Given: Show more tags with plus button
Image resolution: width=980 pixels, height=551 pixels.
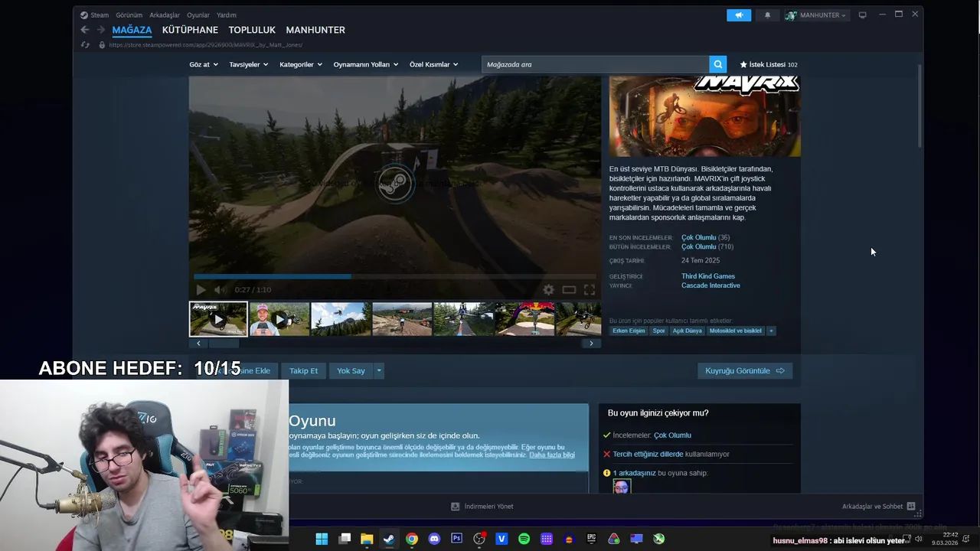Looking at the screenshot, I should click(771, 331).
